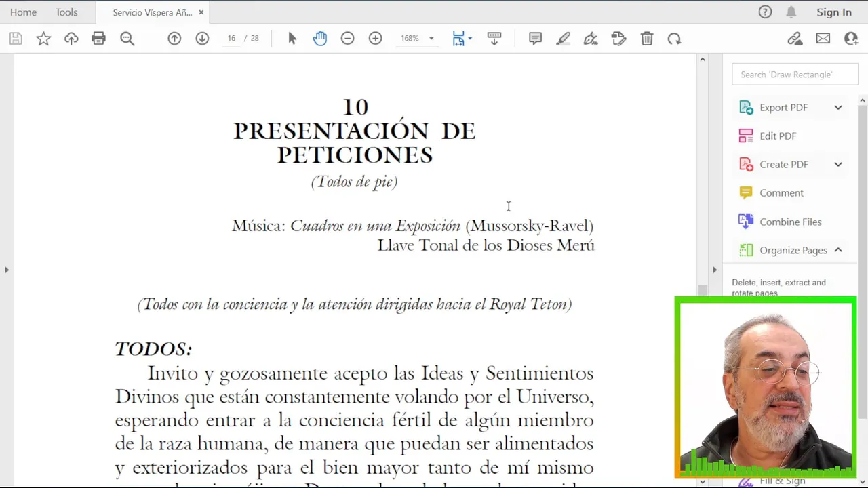Open the Help question mark
The width and height of the screenshot is (868, 488).
pyautogui.click(x=765, y=12)
